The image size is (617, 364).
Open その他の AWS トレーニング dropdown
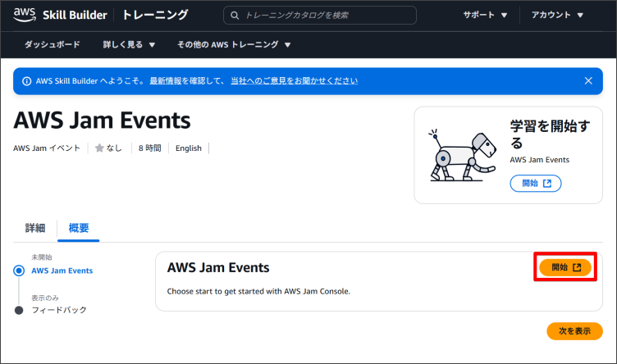coord(234,44)
